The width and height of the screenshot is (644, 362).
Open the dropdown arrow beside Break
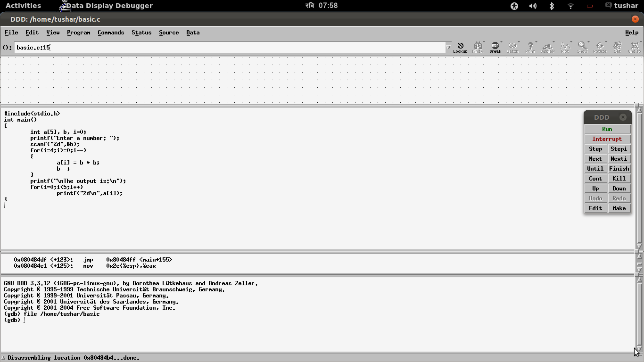point(501,42)
